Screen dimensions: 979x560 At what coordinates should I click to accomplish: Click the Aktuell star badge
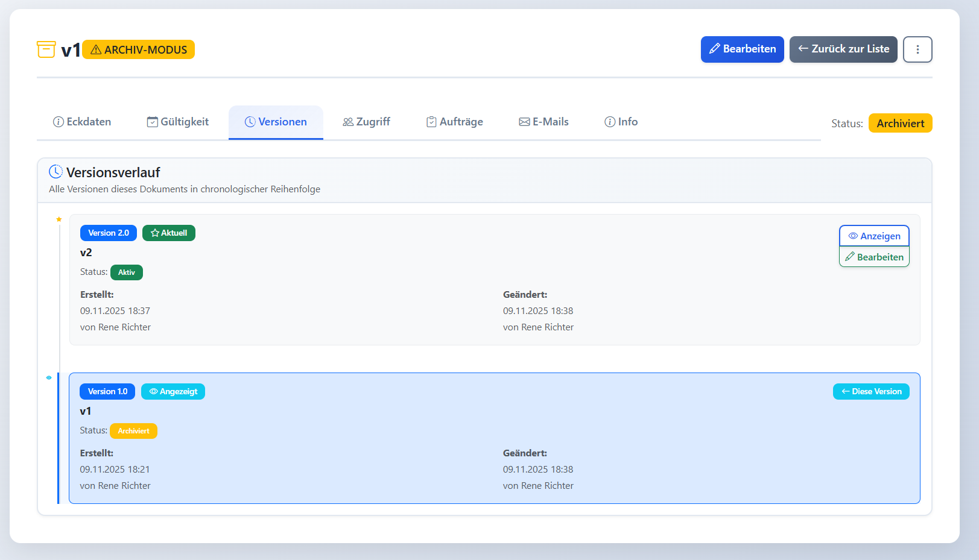[169, 233]
